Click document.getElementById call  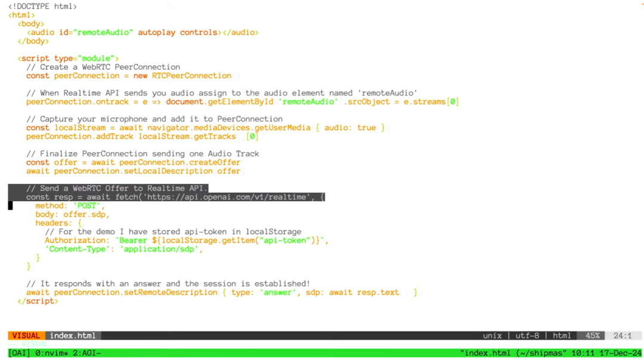coord(219,101)
